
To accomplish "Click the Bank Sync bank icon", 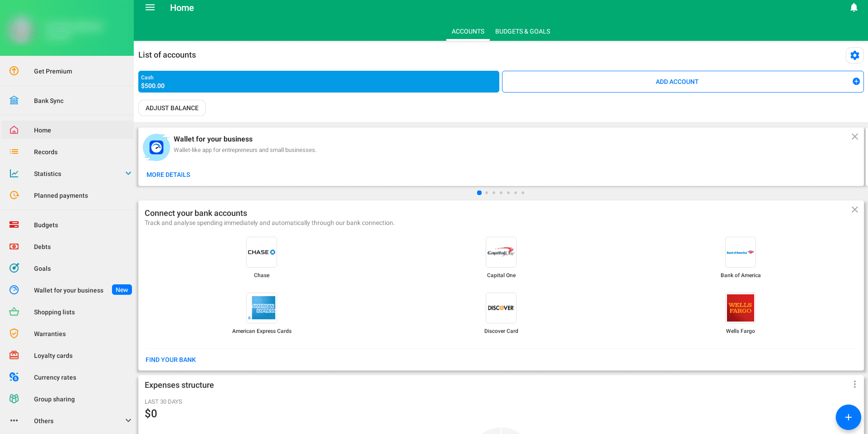I will point(14,100).
